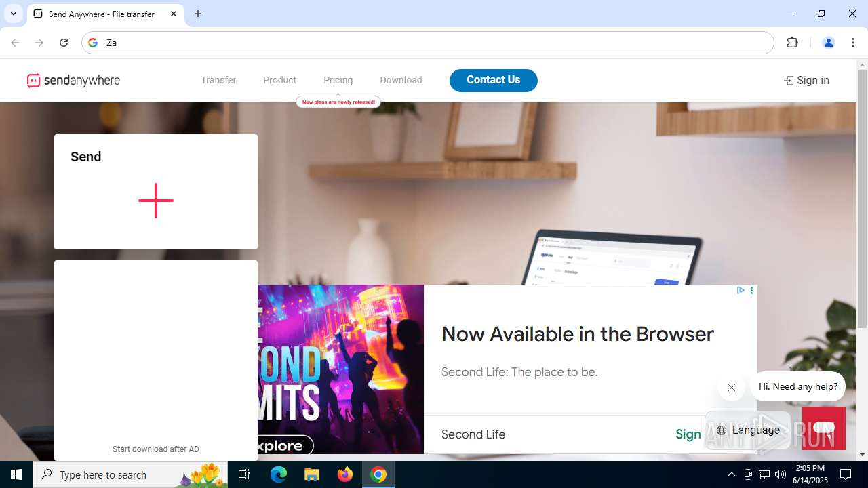Click the Second Life advertiser name
The image size is (868, 488).
[473, 434]
